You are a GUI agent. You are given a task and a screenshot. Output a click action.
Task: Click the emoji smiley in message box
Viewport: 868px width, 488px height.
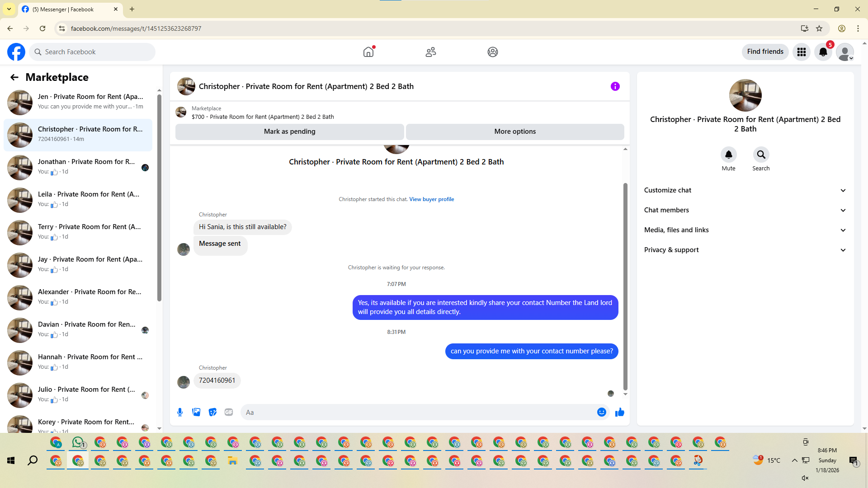tap(601, 412)
